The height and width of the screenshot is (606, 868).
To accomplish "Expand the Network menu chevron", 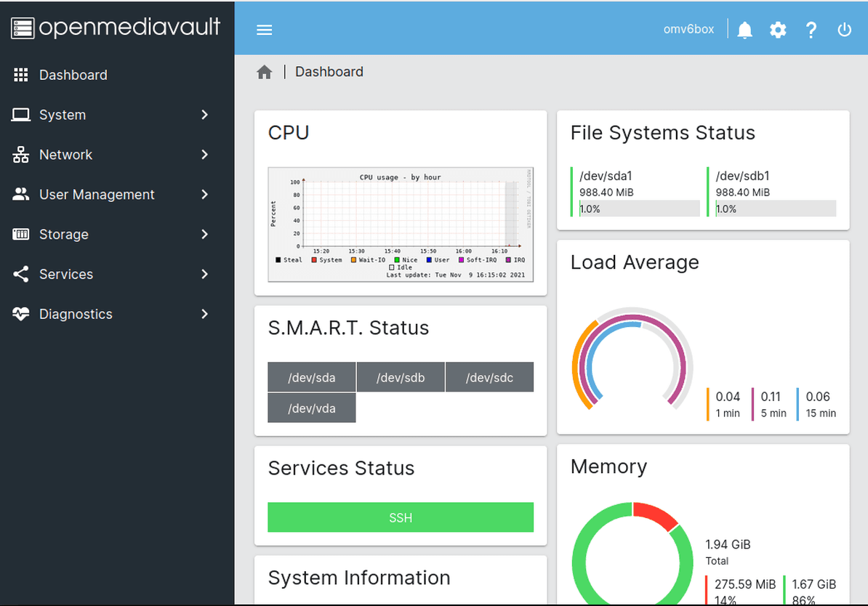I will tap(205, 154).
